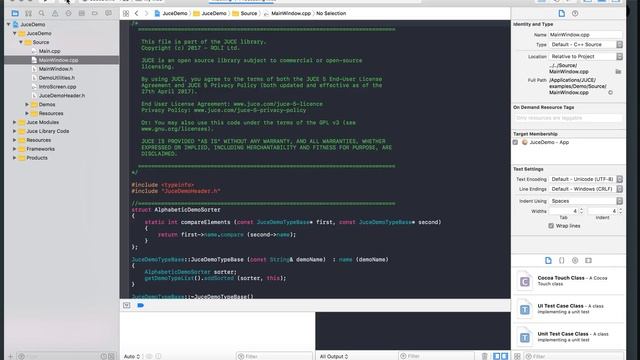Clear console with trash icon
The image size is (640, 360).
coord(484,356)
